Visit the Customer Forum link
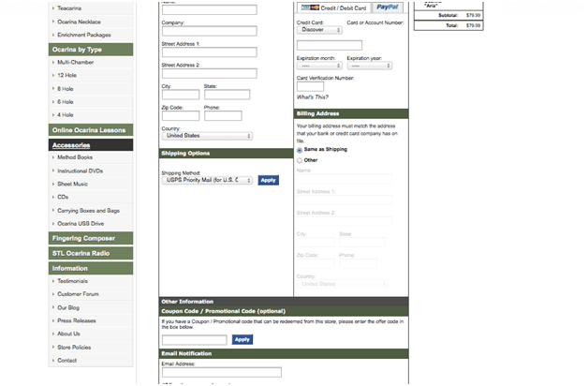The height and width of the screenshot is (386, 588). (x=78, y=294)
